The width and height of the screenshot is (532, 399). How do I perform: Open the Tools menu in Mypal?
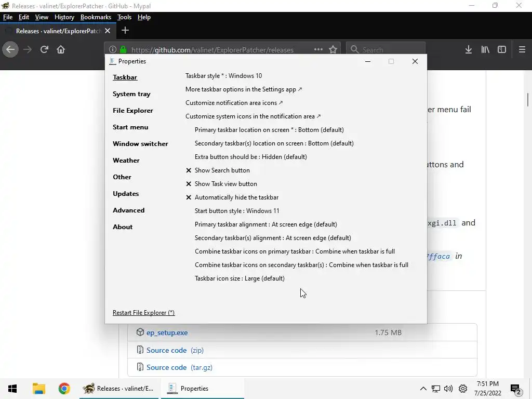point(124,17)
